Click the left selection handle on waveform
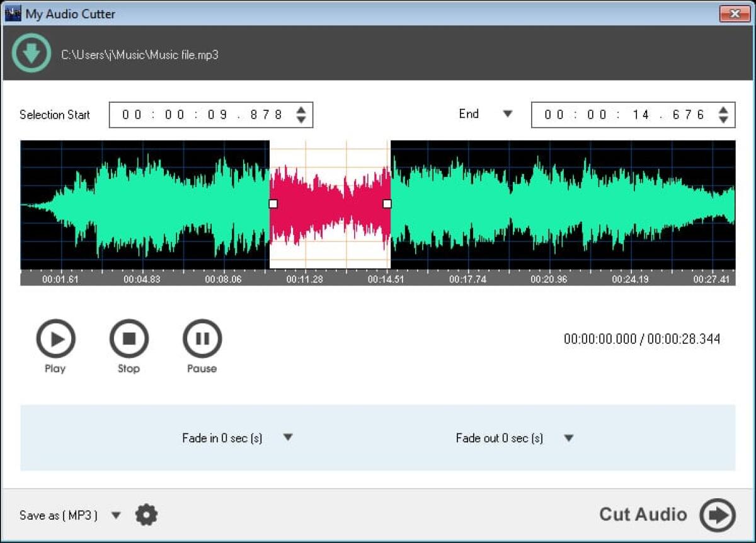The image size is (756, 543). [273, 203]
